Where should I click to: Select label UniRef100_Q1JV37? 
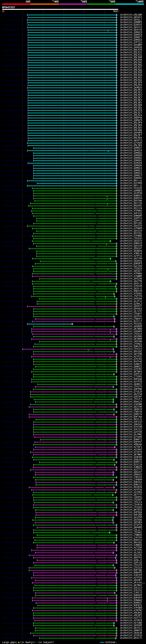(131, 311)
